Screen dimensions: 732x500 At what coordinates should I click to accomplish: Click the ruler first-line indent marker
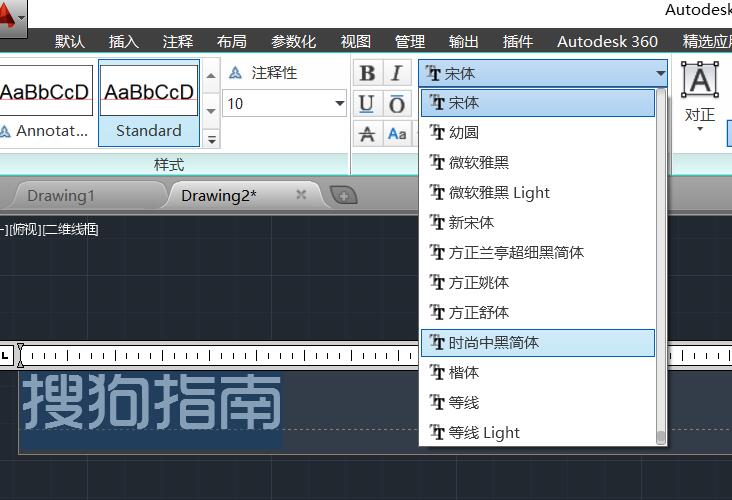click(20, 349)
